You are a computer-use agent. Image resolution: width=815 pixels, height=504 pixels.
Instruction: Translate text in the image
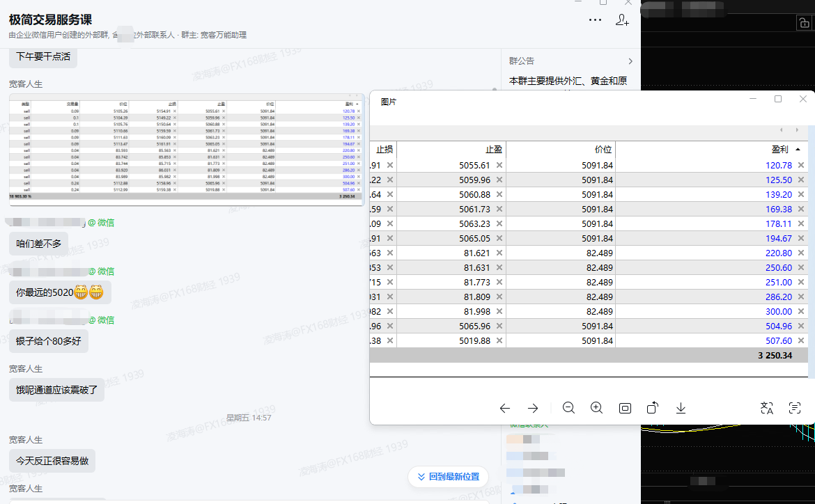(767, 409)
